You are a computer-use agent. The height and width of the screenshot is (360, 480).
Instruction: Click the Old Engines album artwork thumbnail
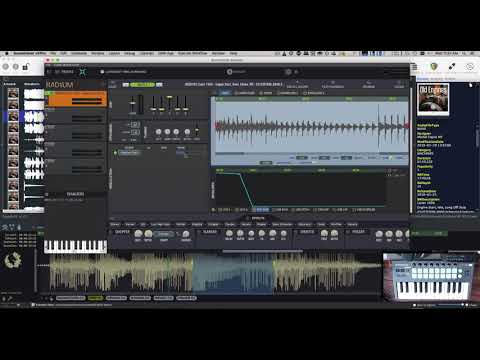pos(433,98)
